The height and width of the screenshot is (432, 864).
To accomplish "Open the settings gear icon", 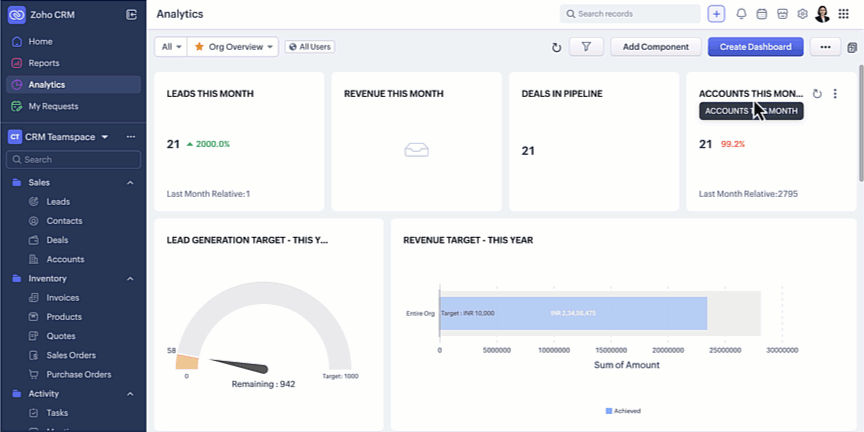I will pyautogui.click(x=802, y=14).
